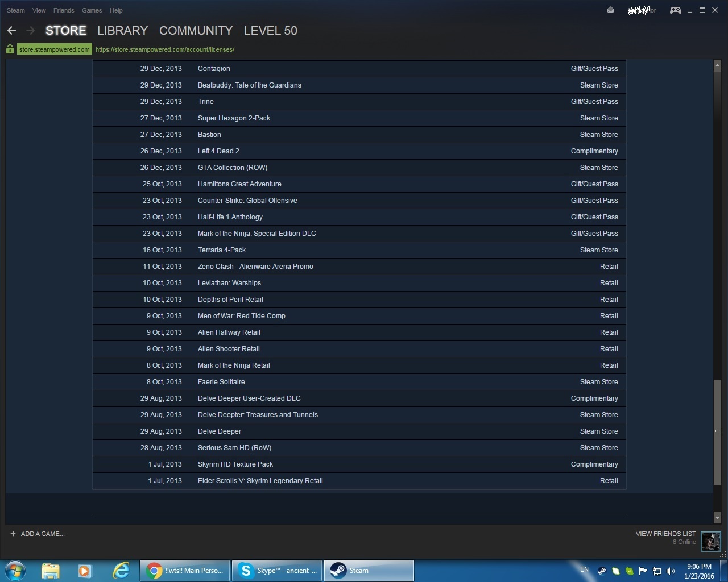Screen dimensions: 728x582
Task: Open the inbox envelope icon
Action: pos(610,10)
